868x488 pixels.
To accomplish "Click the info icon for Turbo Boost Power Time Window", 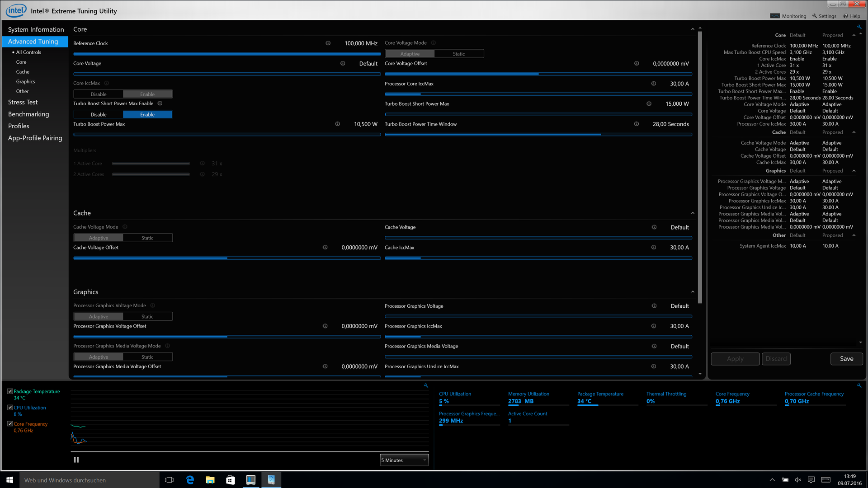I will point(636,124).
